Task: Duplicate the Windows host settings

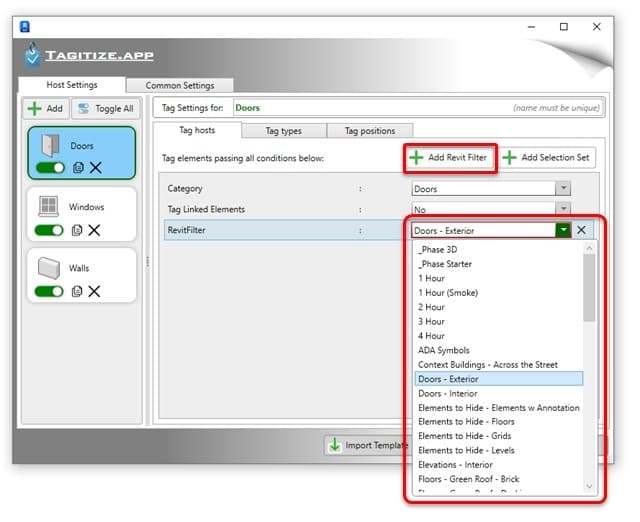Action: click(76, 231)
